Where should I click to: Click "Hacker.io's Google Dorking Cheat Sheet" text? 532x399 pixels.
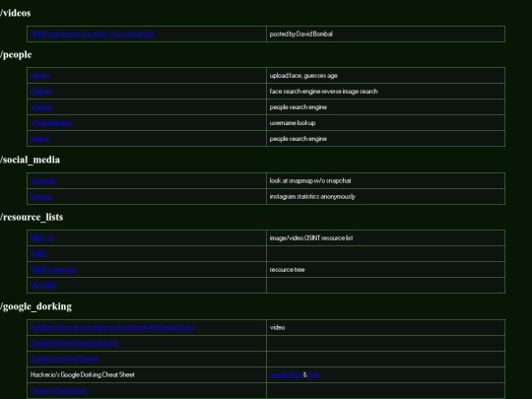point(83,375)
